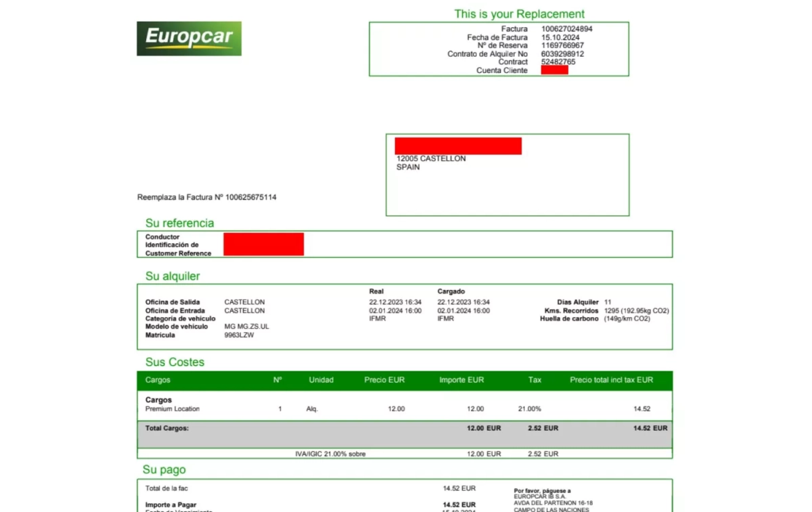This screenshot has width=812, height=512.
Task: Select reservation number 1169766967
Action: tap(562, 46)
